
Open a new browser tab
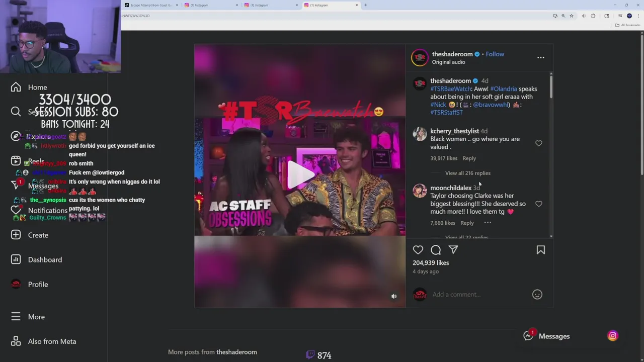[366, 5]
